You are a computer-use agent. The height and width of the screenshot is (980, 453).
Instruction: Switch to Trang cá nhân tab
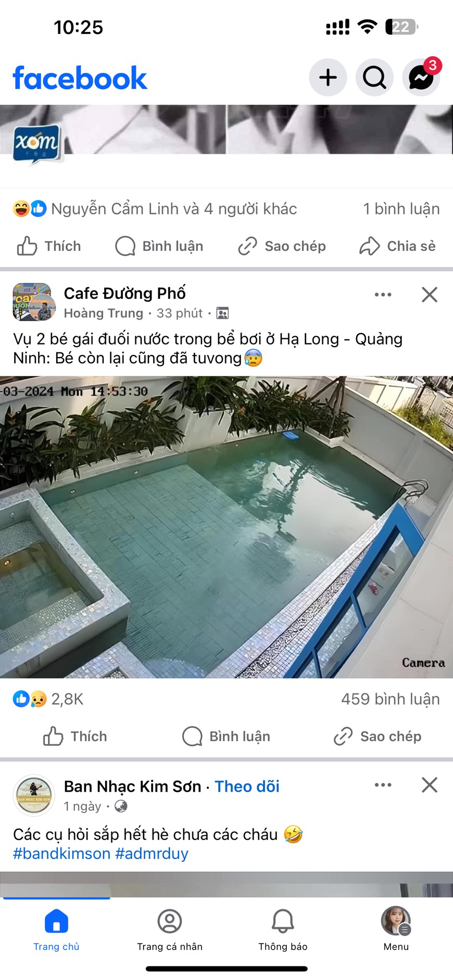click(170, 930)
